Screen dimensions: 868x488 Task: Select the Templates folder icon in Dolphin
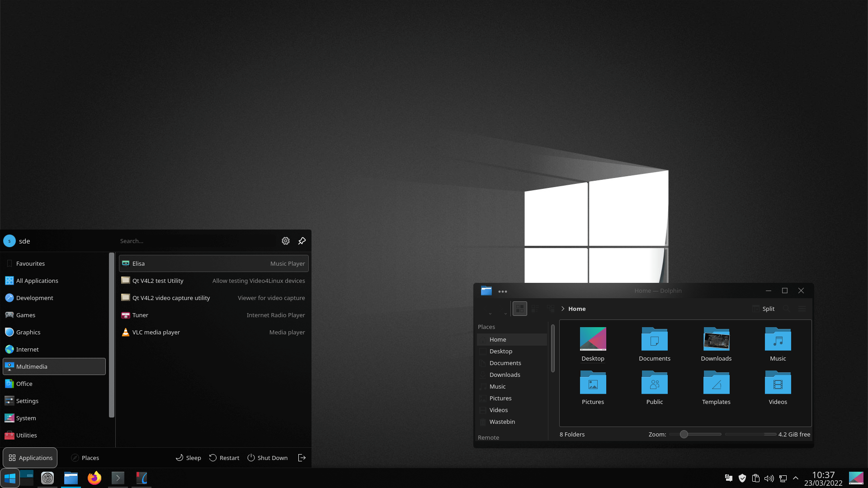click(x=716, y=382)
